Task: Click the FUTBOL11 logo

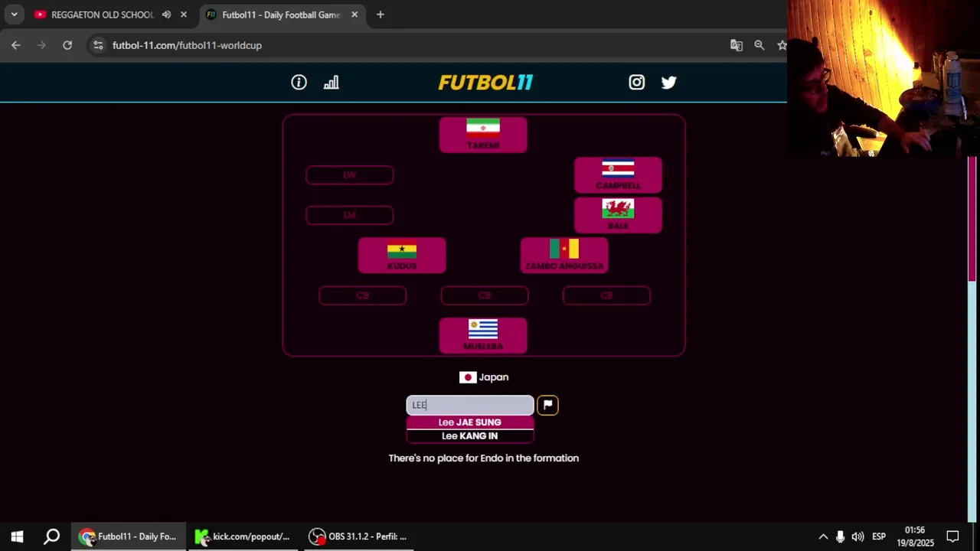Action: coord(485,83)
